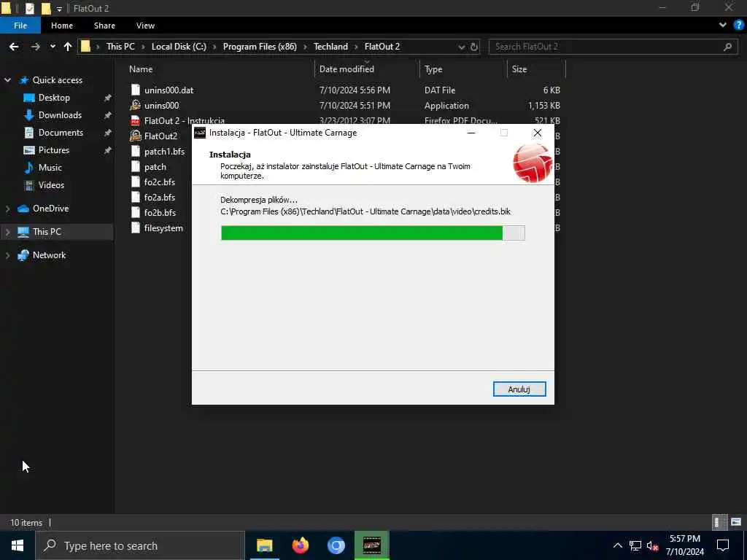Select This PC in navigation pane
Screen dimensions: 747x560
(47, 232)
